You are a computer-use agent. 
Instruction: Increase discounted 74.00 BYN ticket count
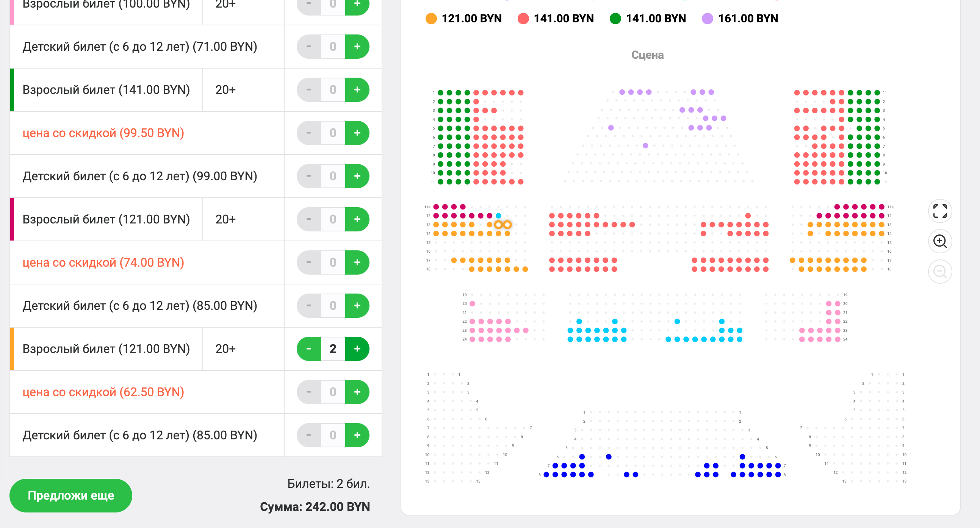tap(357, 262)
